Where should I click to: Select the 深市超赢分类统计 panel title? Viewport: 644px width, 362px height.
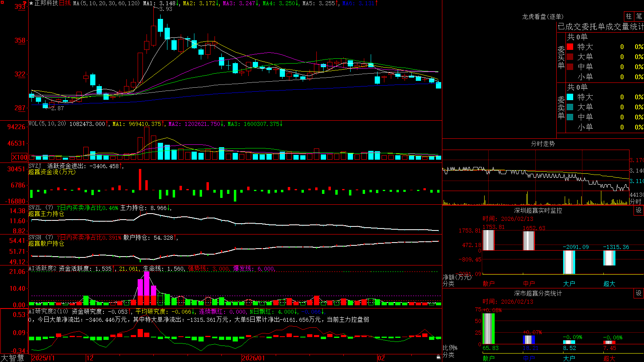click(x=538, y=293)
